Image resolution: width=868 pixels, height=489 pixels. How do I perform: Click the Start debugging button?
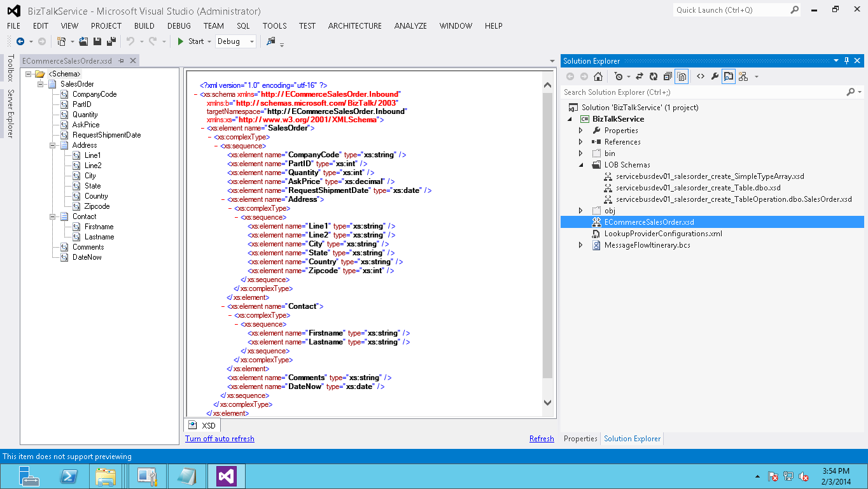pos(190,41)
